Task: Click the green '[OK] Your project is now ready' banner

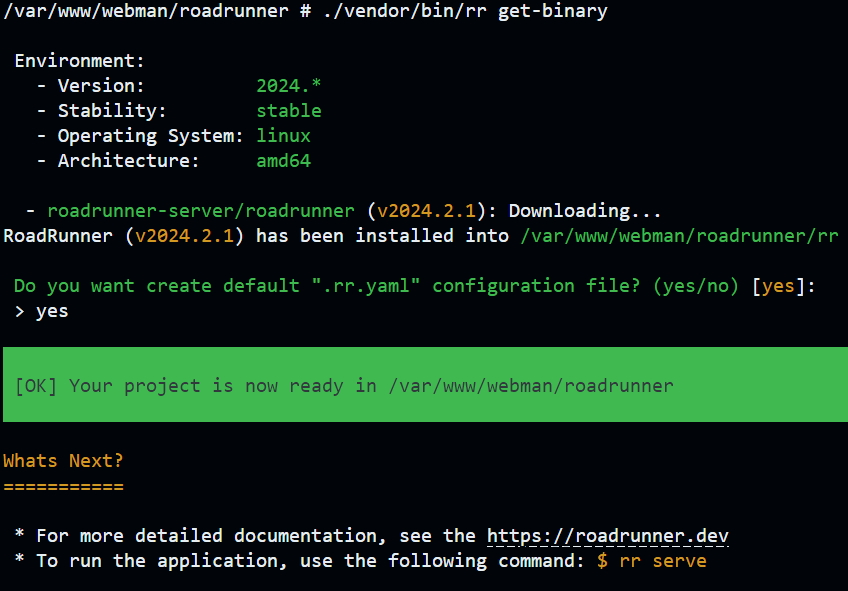Action: click(x=425, y=384)
